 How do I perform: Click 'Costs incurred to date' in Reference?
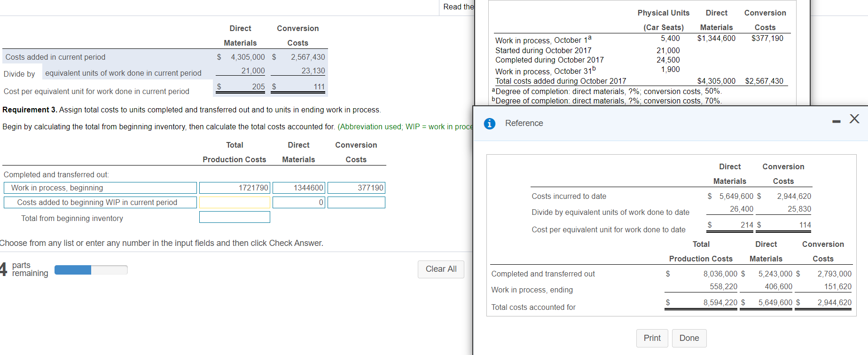569,196
